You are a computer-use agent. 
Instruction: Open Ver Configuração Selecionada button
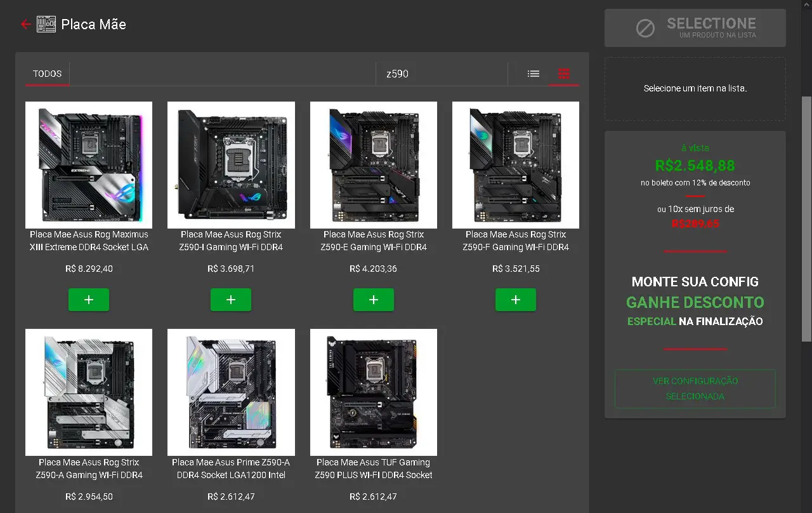(695, 389)
